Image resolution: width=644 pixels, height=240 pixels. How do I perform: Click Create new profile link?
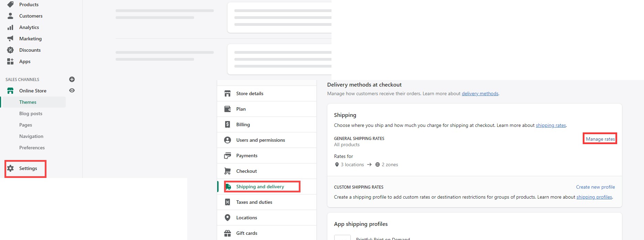click(x=595, y=187)
